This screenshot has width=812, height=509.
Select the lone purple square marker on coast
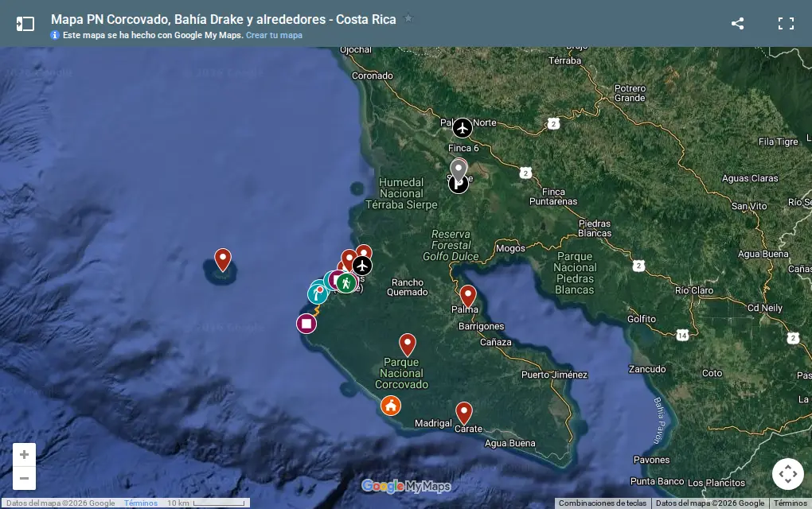click(306, 324)
